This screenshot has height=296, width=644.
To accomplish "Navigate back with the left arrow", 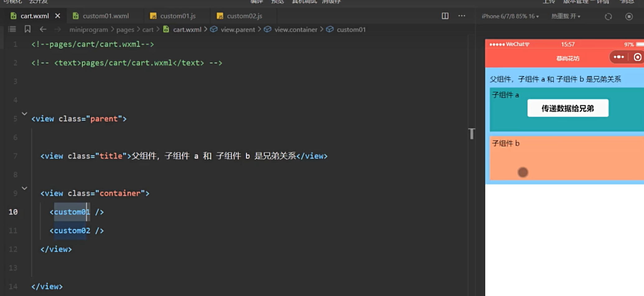I will coord(43,29).
